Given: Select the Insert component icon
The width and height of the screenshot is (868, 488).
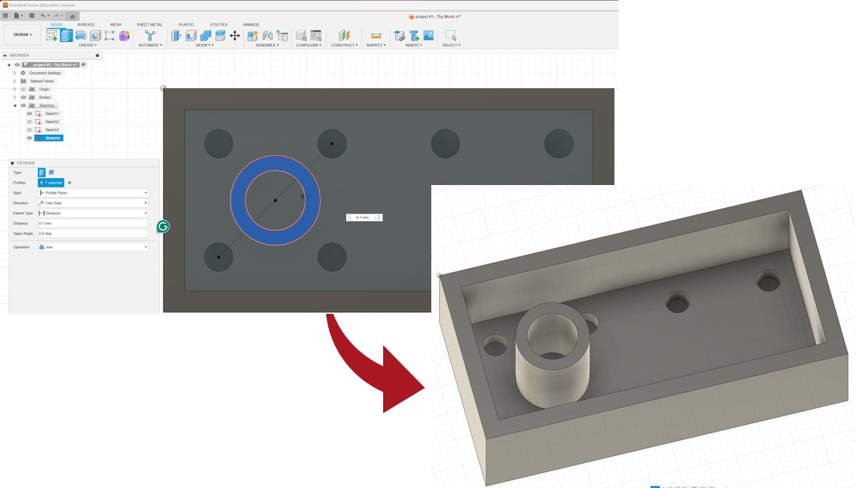Looking at the screenshot, I should point(414,36).
